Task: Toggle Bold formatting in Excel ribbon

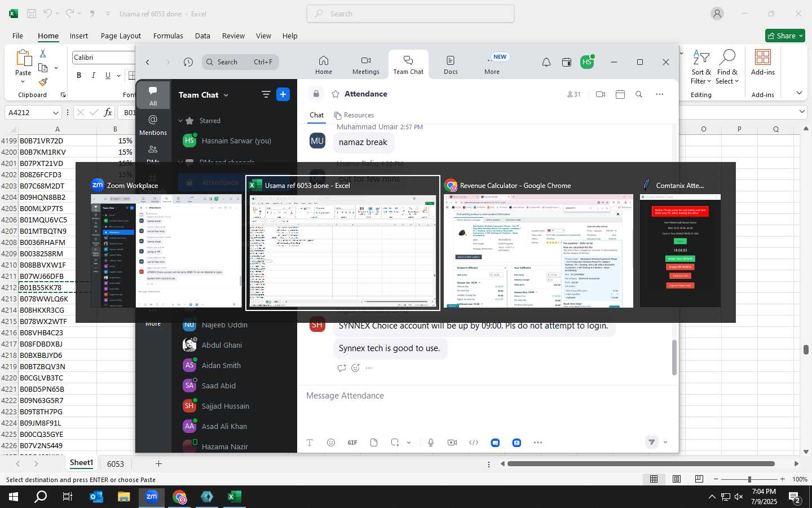Action: [x=79, y=75]
